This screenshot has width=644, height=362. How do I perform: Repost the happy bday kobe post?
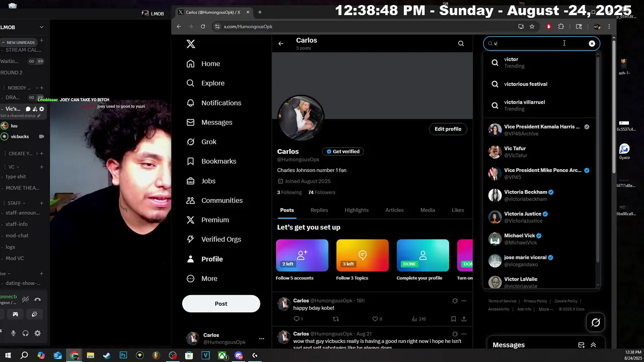336,319
